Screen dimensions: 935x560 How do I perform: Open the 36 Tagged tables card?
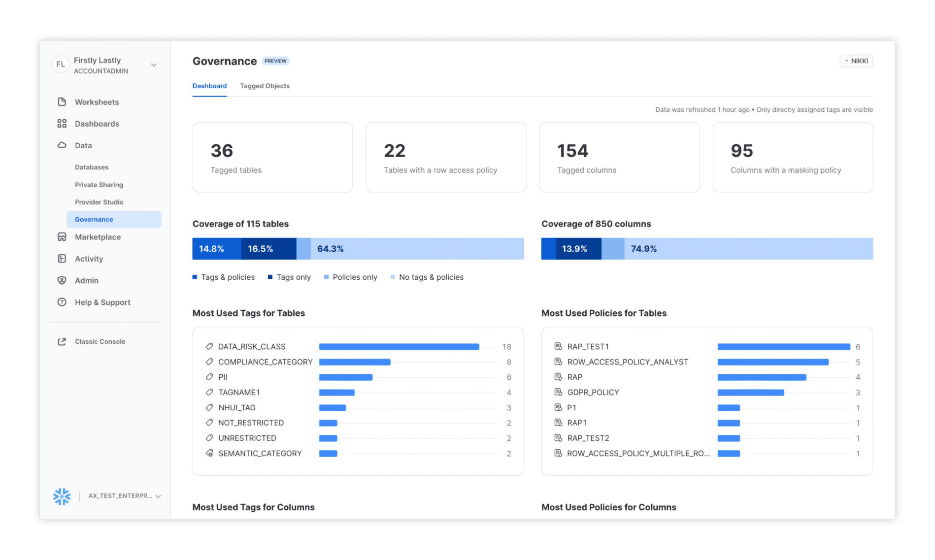tap(272, 157)
